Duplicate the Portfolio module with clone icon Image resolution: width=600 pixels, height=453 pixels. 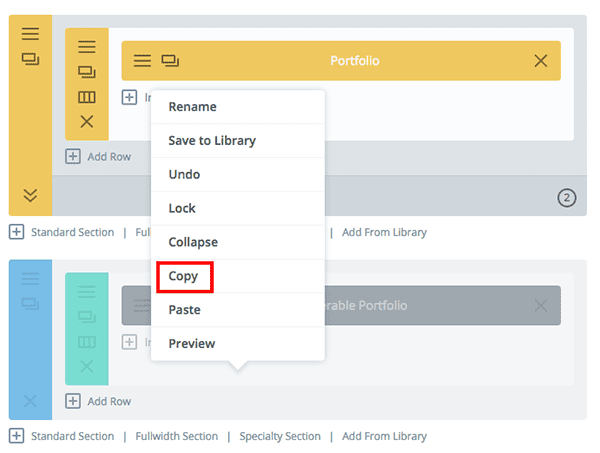tap(169, 61)
